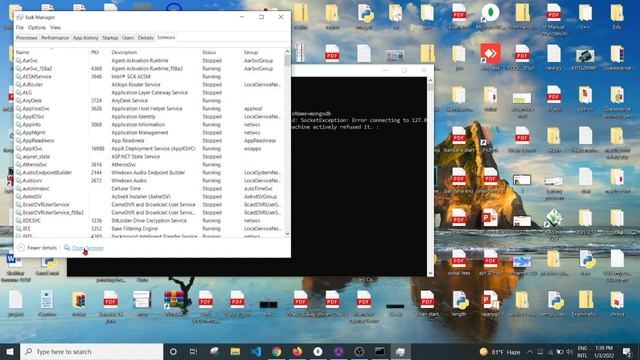The width and height of the screenshot is (640, 360).
Task: Click the weather 81°F Haze widget
Action: 500,351
